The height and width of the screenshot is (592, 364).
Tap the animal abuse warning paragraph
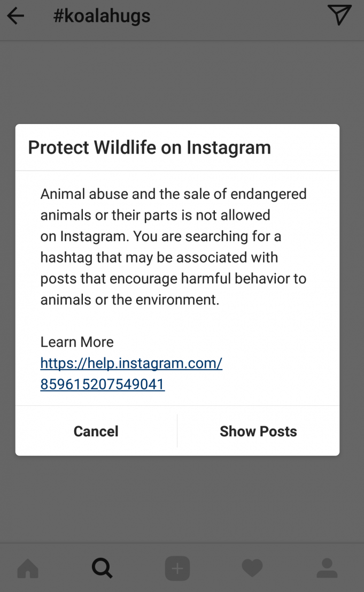pos(174,247)
